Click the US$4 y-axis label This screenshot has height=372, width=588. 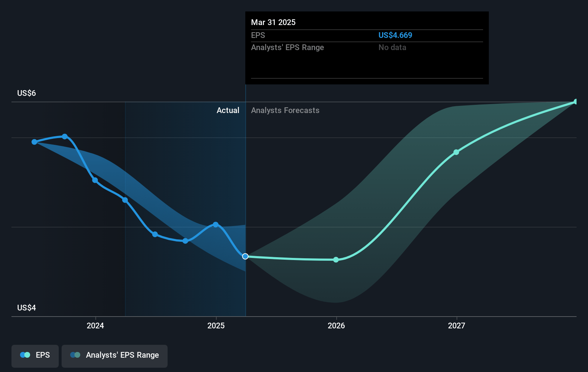coord(26,308)
